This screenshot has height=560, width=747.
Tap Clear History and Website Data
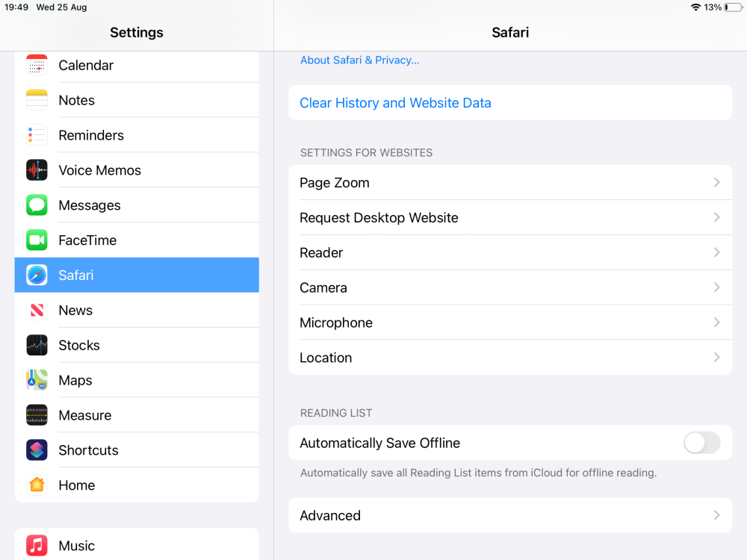[x=395, y=103]
